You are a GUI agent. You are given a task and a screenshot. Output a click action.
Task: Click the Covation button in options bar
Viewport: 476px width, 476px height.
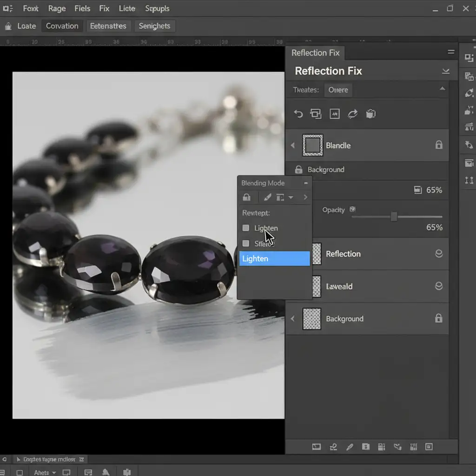62,26
